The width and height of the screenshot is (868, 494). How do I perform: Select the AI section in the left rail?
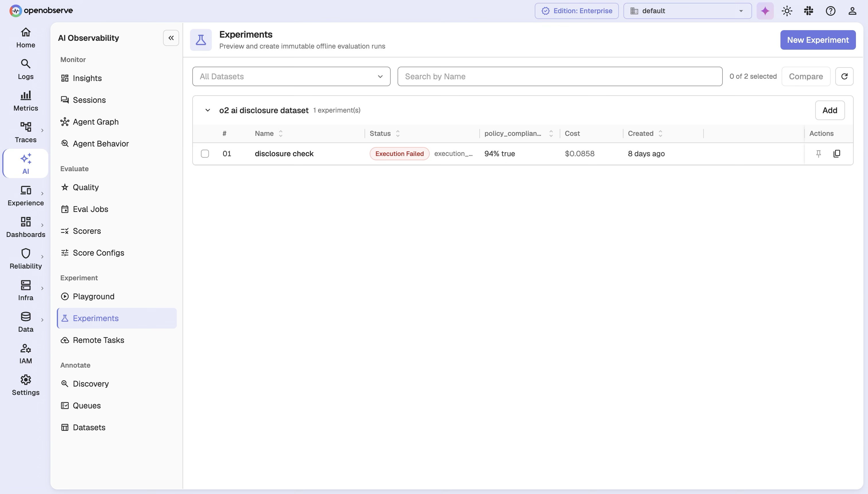[x=26, y=163]
